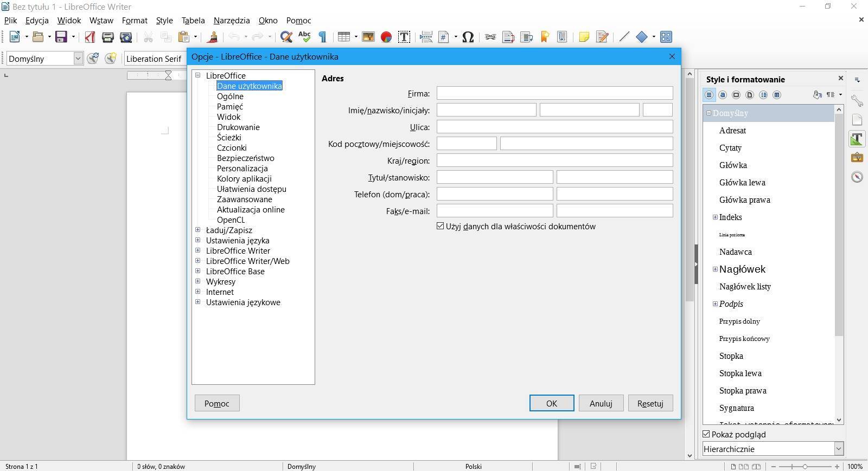The image size is (868, 471).
Task: Click the Pomoc button in dialog
Action: (x=217, y=403)
